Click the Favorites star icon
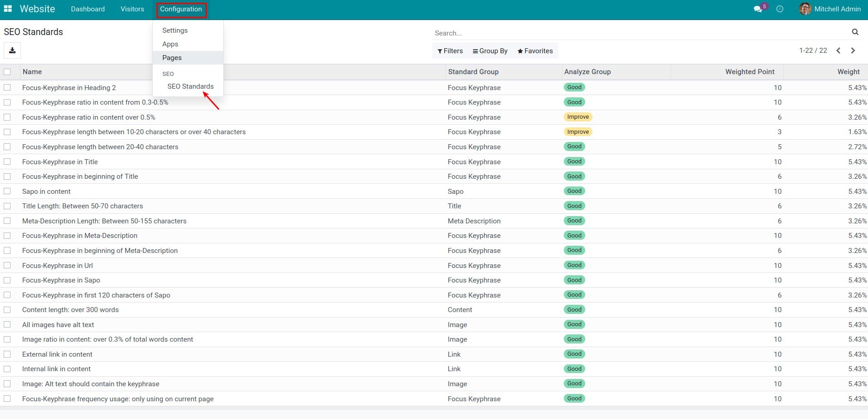The width and height of the screenshot is (868, 419). 520,51
